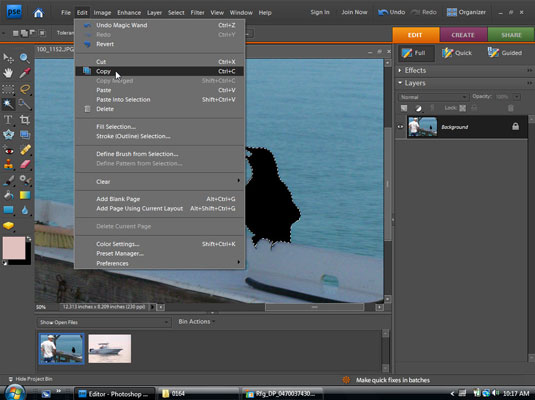Reset to default black and white colors
The image size is (535, 400).
tap(5, 263)
